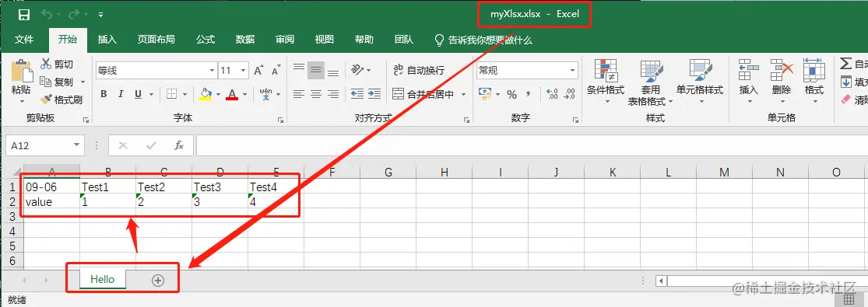
Task: Click the 告诉我你想要做什么 search box
Action: (x=483, y=40)
